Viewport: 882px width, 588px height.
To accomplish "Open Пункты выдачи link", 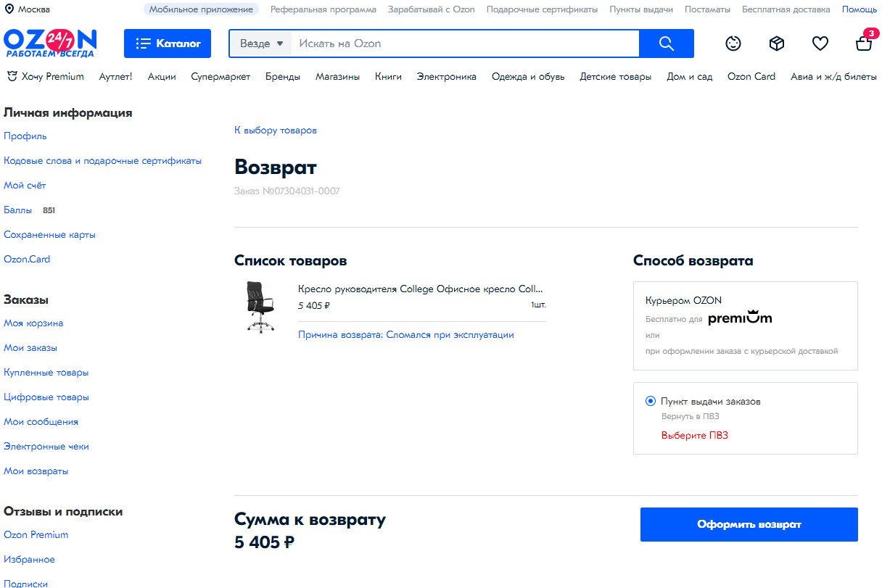I will pyautogui.click(x=641, y=9).
